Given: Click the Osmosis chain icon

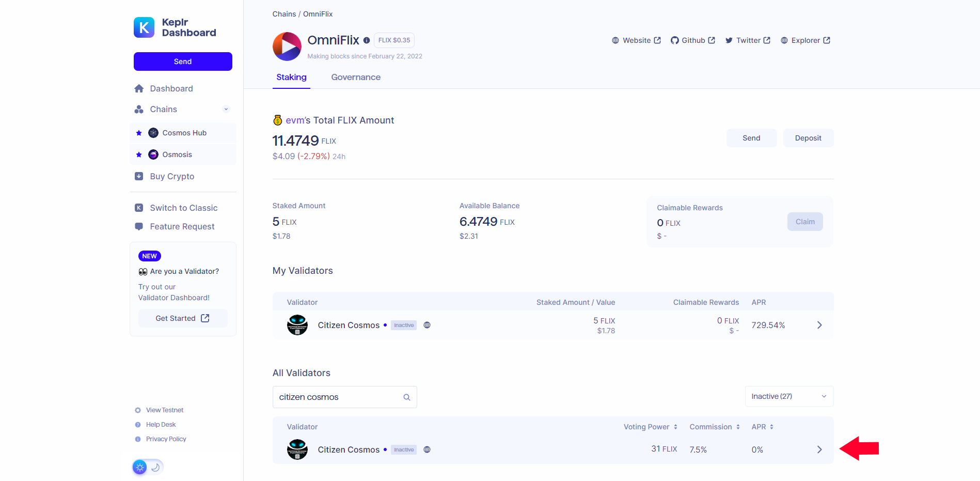Looking at the screenshot, I should pos(153,154).
